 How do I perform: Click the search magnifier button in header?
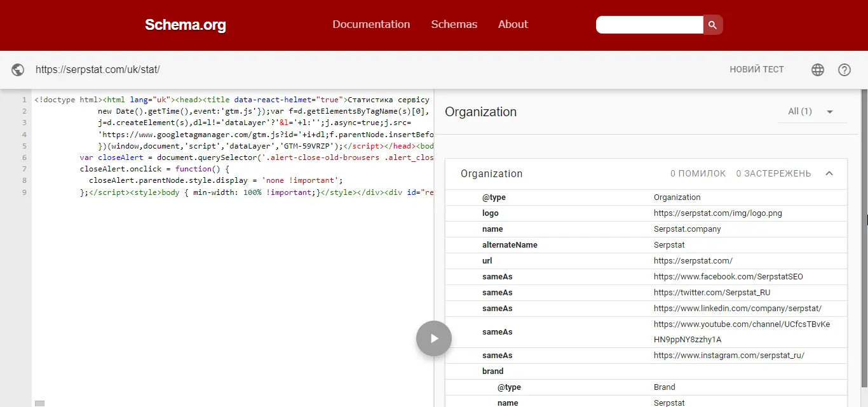point(713,25)
